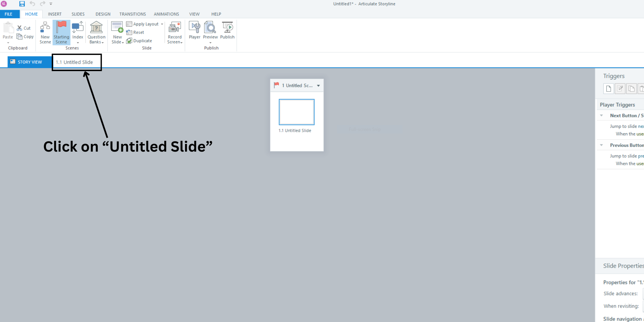Expand the Paste options arrow
The image size is (644, 322).
click(8, 43)
